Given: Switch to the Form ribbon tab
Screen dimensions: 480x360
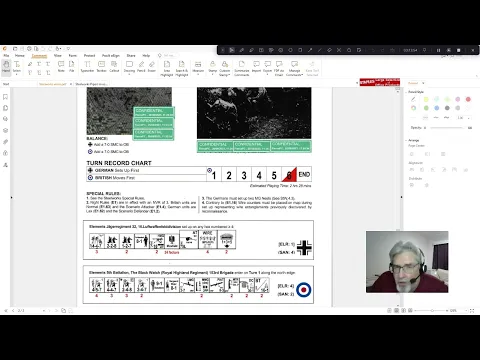Looking at the screenshot, I should coord(73,55).
